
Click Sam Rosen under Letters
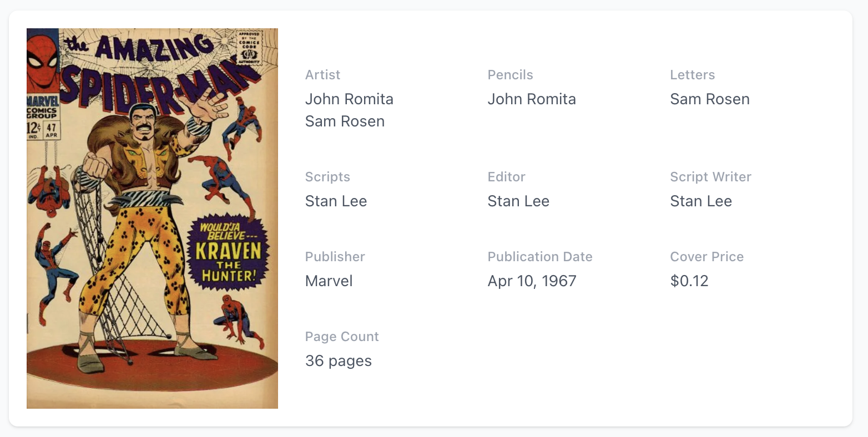710,99
